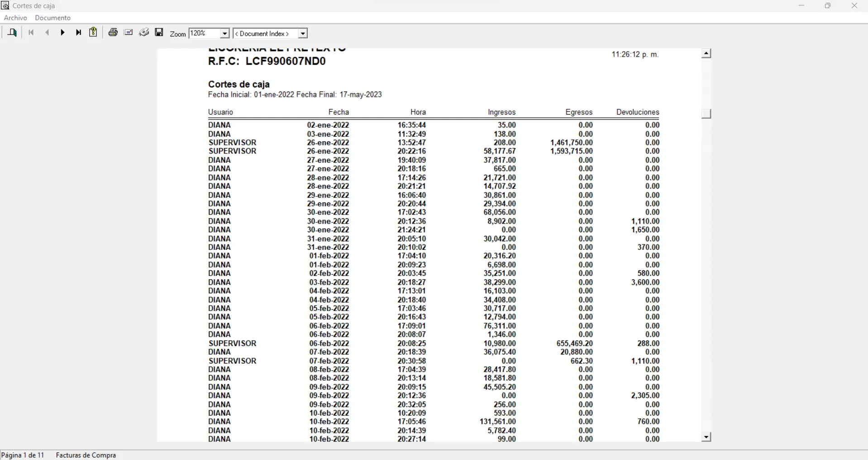This screenshot has height=460, width=868.
Task: Go to the first page of the report
Action: 31,33
